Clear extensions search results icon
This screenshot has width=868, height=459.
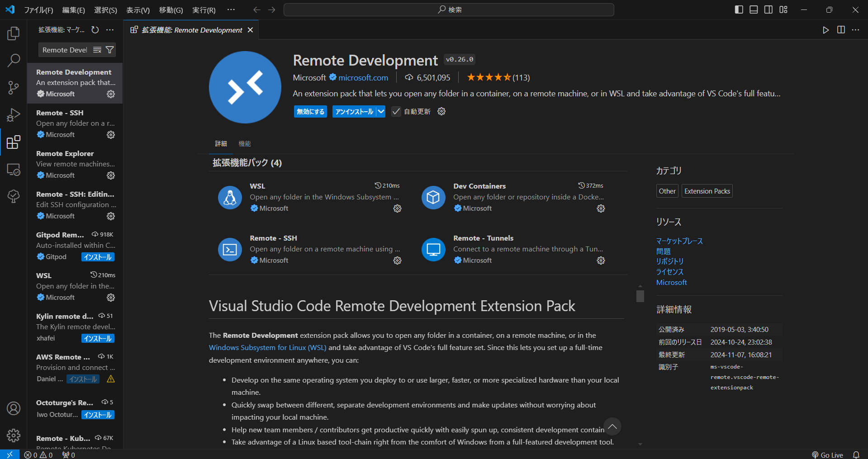[x=97, y=50]
